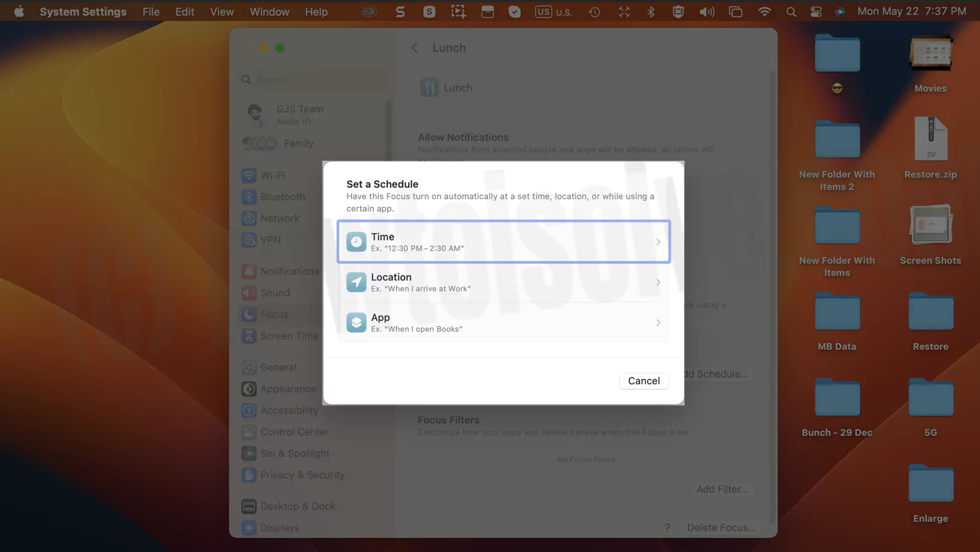Choose the Location arrow icon

pos(356,282)
